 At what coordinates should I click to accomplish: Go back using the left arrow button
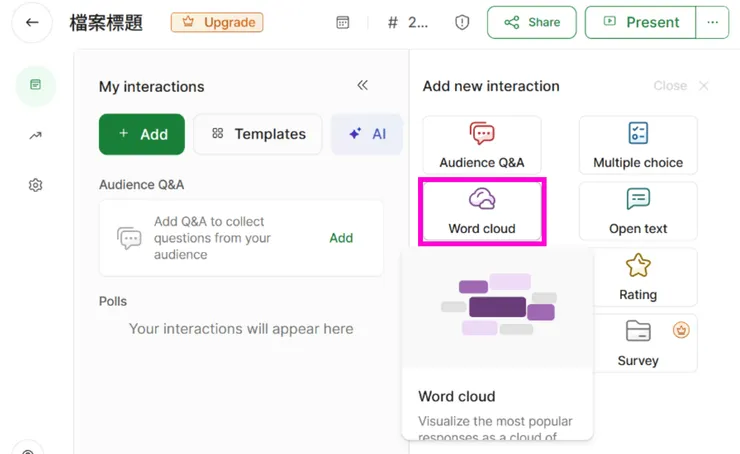pos(32,22)
